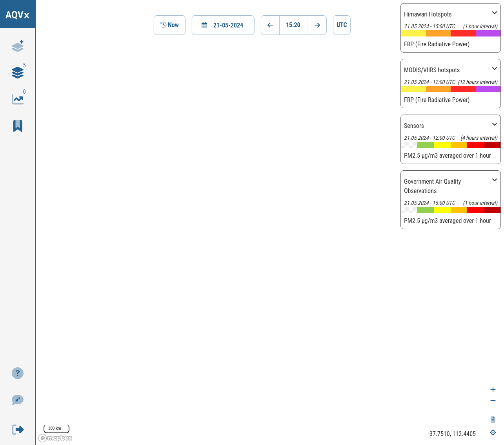Screen dimensions: 504x445
Task: Open the 21-05-2024 date picker
Action: click(x=223, y=25)
